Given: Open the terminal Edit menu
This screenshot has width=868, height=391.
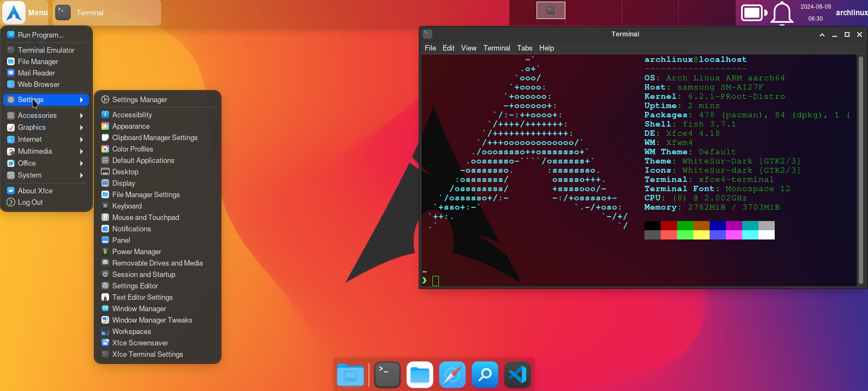Looking at the screenshot, I should (x=449, y=48).
